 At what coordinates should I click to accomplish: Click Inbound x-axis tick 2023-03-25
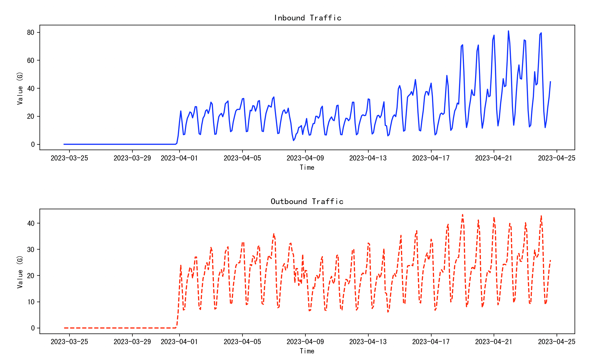click(69, 158)
